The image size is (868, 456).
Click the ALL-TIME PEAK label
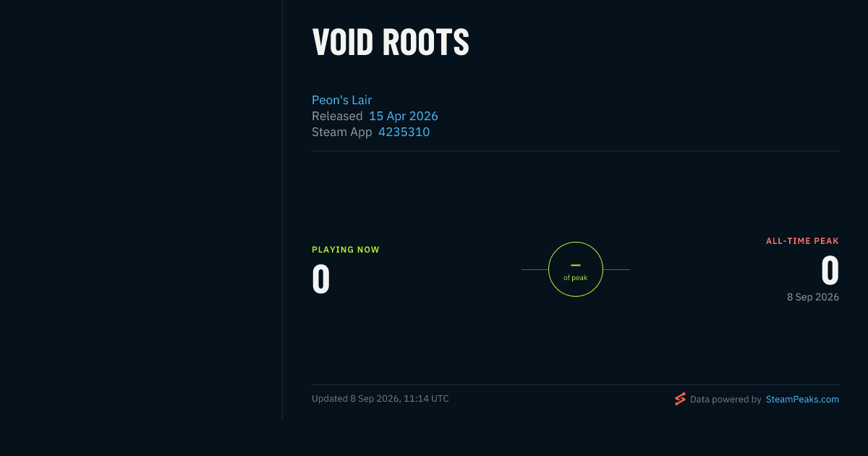[x=802, y=241]
